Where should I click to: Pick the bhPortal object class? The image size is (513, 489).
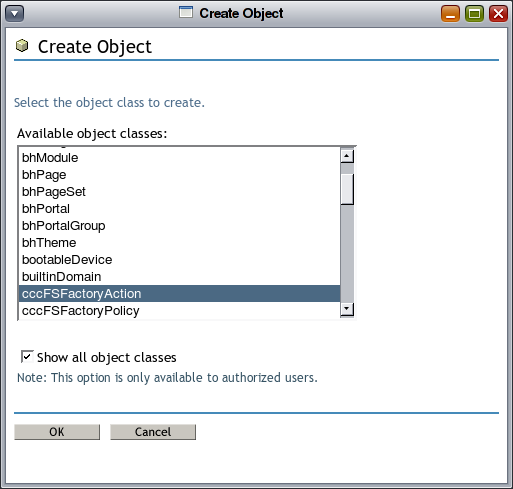pyautogui.click(x=179, y=209)
